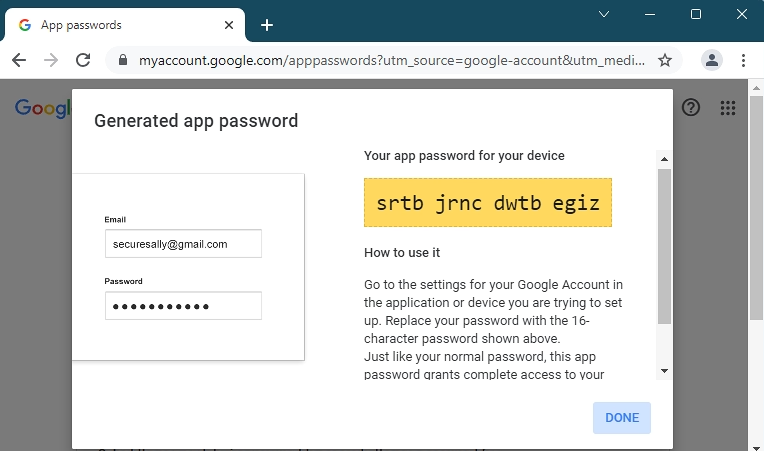
Task: Click the page scrollbar up arrow
Action: tap(756, 88)
